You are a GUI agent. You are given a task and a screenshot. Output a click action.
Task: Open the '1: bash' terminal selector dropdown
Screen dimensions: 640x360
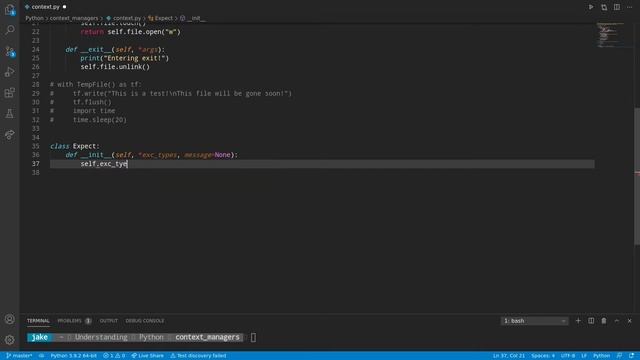(x=534, y=321)
